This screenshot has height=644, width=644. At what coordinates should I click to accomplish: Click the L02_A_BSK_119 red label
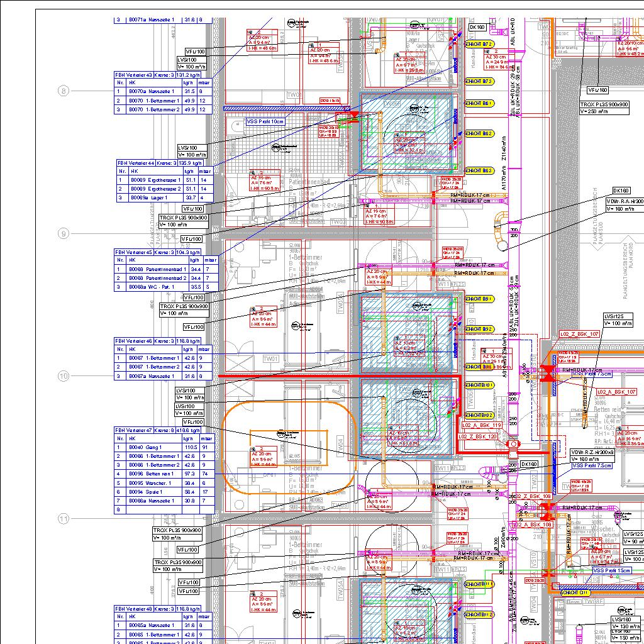coord(482,426)
